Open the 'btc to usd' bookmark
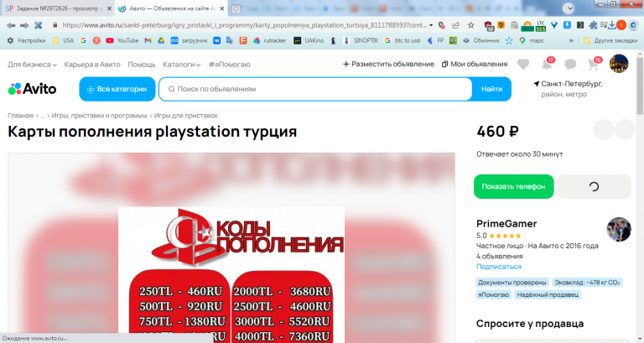The image size is (644, 343). [x=402, y=40]
